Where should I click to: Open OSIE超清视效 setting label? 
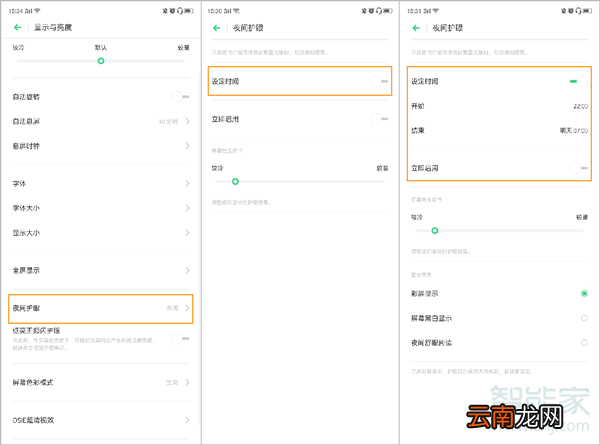coord(33,420)
